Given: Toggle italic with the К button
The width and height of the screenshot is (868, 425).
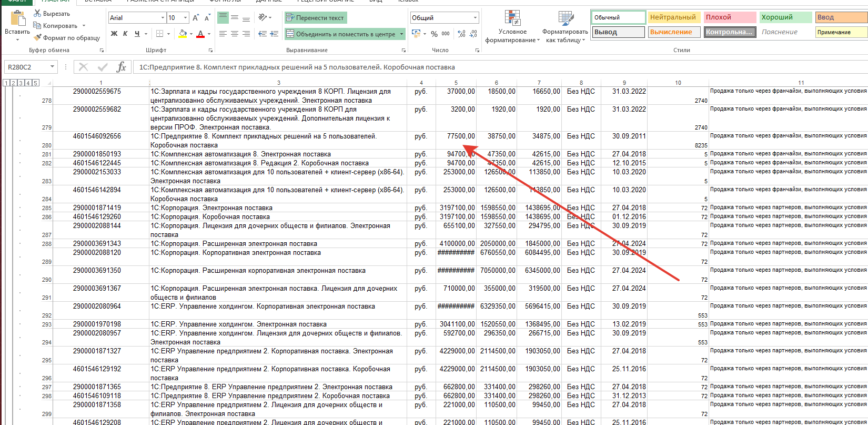Looking at the screenshot, I should tap(125, 34).
